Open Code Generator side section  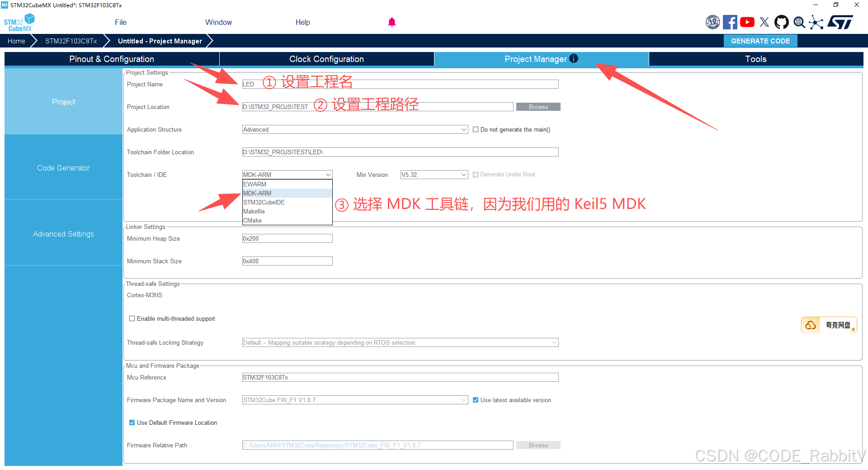(63, 168)
